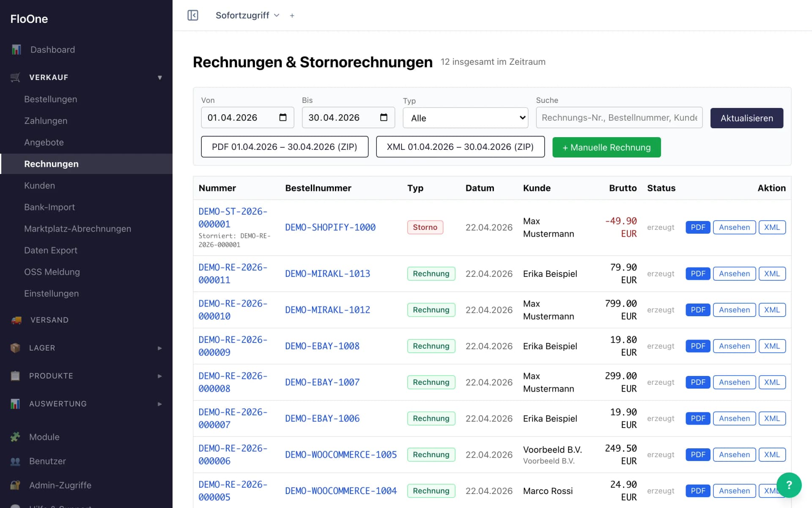The height and width of the screenshot is (508, 812).
Task: Open order DEMO-WOOCOMMERCE-1005 link
Action: [x=341, y=455]
